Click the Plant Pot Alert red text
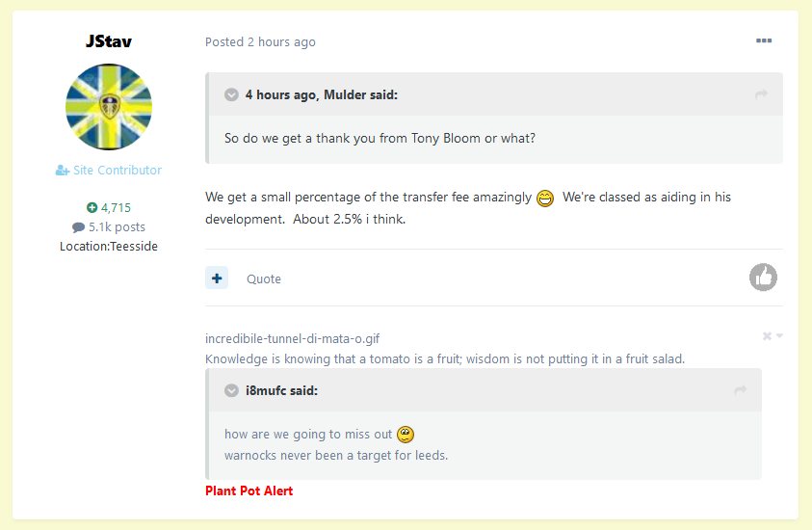 click(249, 490)
